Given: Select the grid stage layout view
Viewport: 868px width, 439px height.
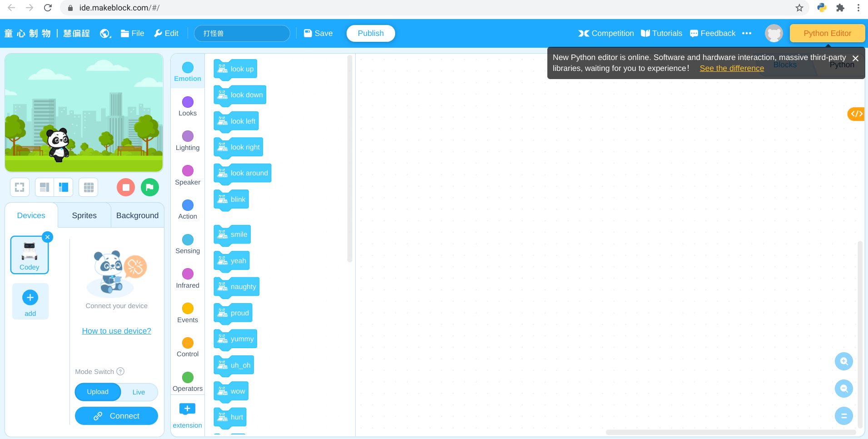Looking at the screenshot, I should pyautogui.click(x=89, y=187).
